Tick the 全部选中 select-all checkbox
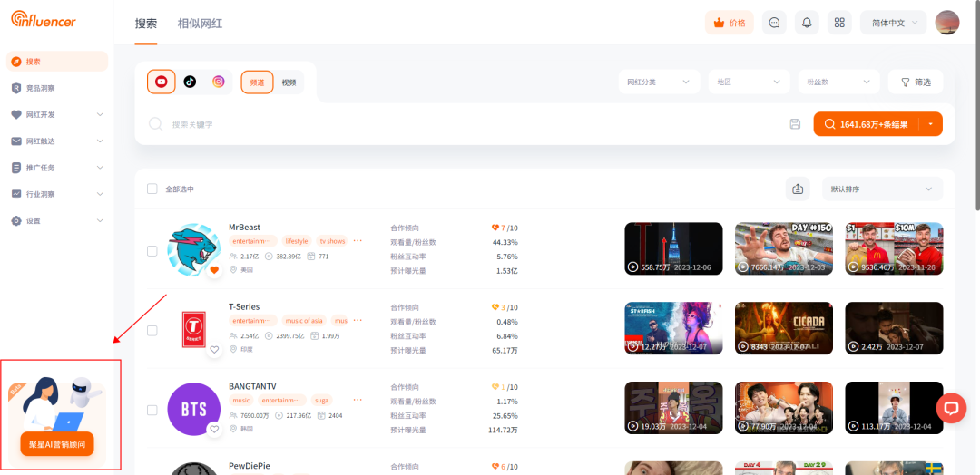980x475 pixels. pyautogui.click(x=152, y=189)
